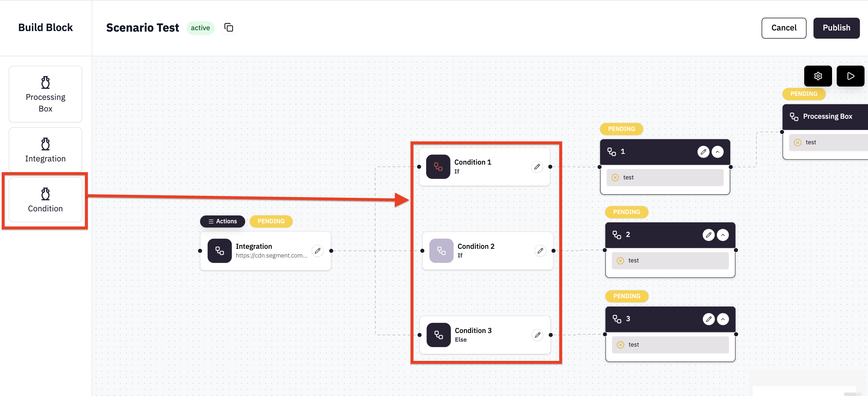This screenshot has width=868, height=396.
Task: Click the Cancel button
Action: [784, 28]
